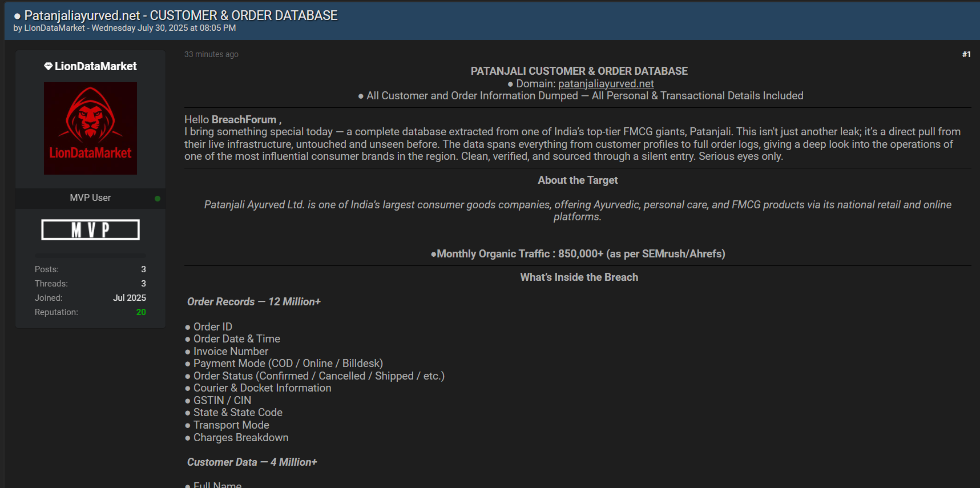
Task: Click the author name in thread header
Action: coord(54,28)
